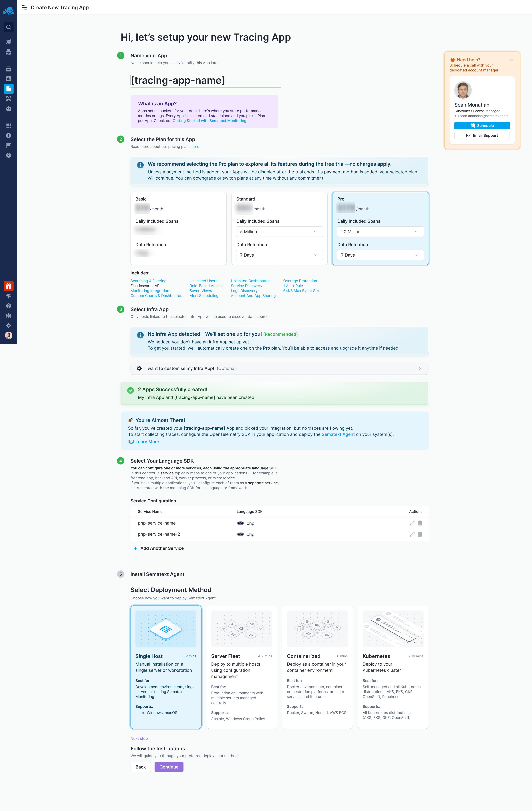Click the Sematext octopus logo
Viewport: 532px width, 811px height.
[x=8, y=11]
